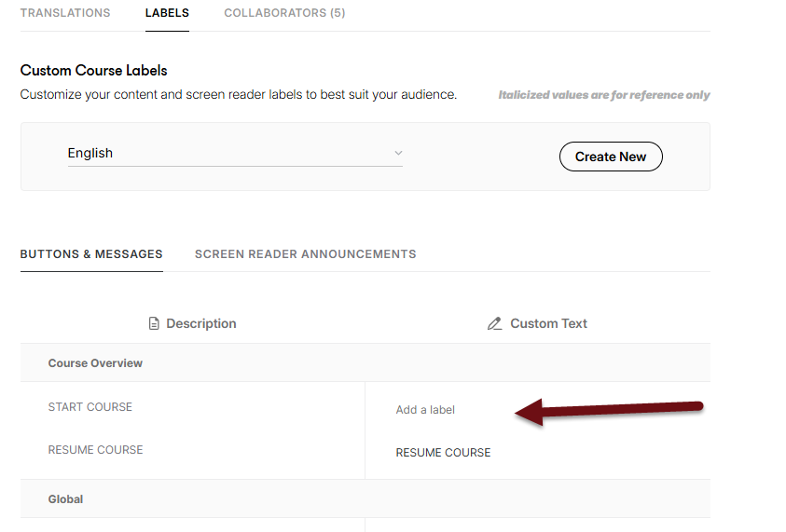Click the italicized values reference note
786x532 pixels.
(x=603, y=95)
